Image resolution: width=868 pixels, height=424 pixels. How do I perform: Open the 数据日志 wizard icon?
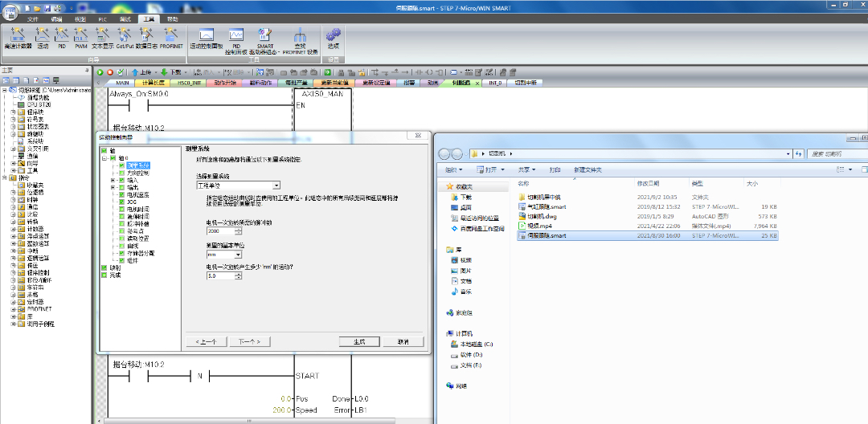click(x=147, y=37)
